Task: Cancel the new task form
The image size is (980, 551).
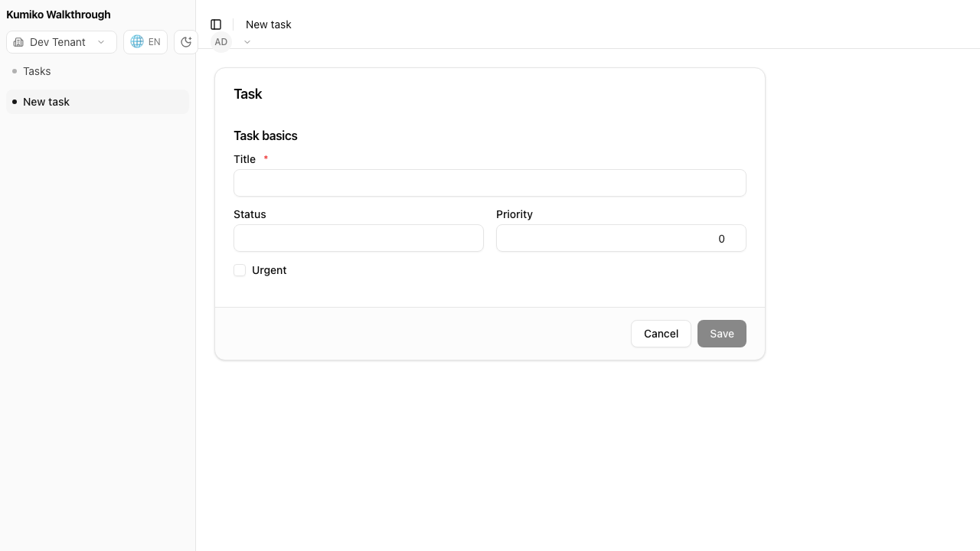Action: point(661,334)
